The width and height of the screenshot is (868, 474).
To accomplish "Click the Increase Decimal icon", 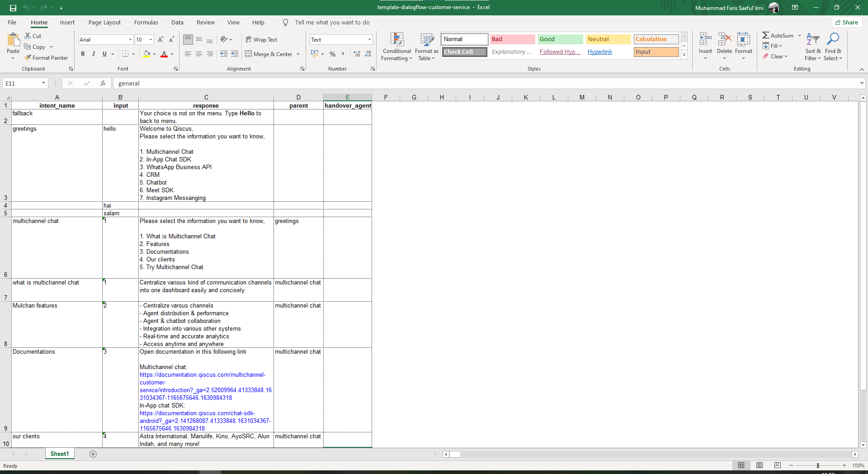I will tap(357, 54).
